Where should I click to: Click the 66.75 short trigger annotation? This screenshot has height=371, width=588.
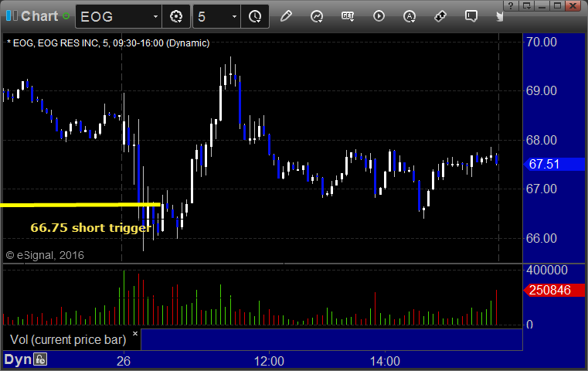point(90,228)
